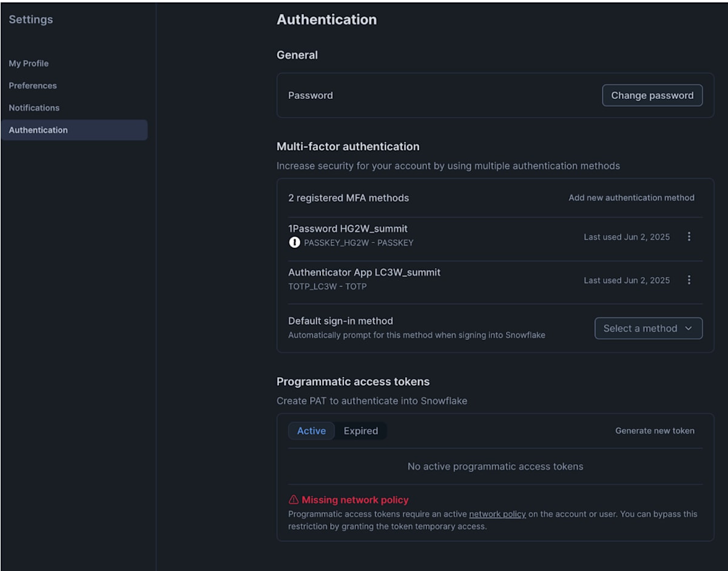
Task: Click the Default sign-in method label
Action: tap(340, 321)
